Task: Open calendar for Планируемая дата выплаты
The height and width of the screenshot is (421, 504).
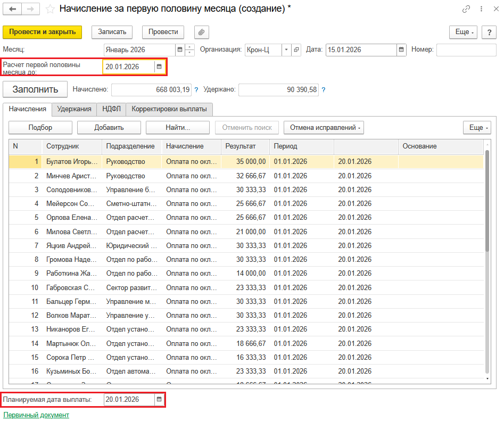Action: tap(159, 399)
